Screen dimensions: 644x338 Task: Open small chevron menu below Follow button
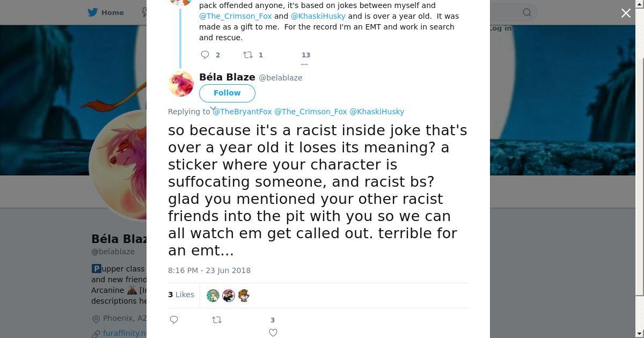point(213,108)
